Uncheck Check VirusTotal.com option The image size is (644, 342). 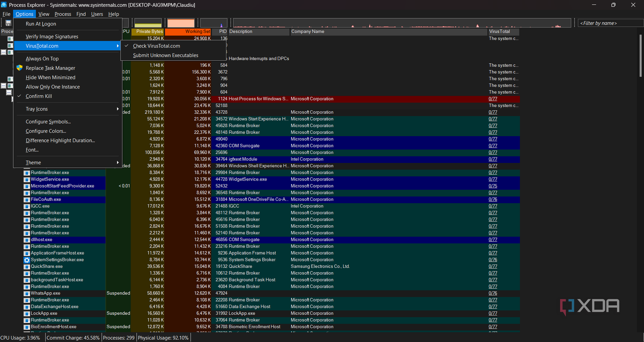pyautogui.click(x=156, y=46)
